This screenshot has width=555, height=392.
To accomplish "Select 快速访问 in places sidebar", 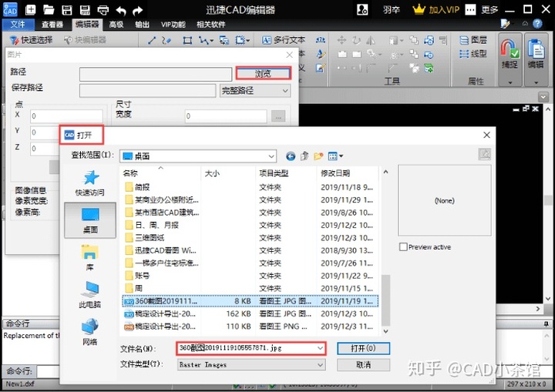I will [x=90, y=183].
